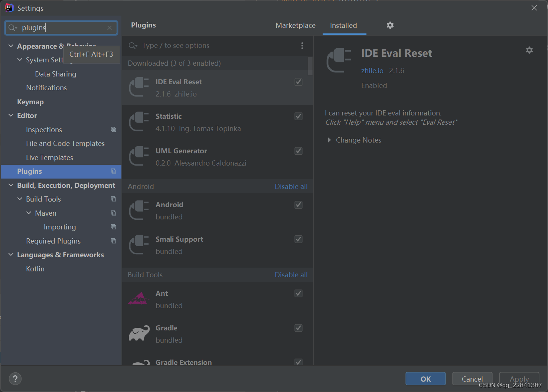The height and width of the screenshot is (392, 548).
Task: Click the UML Generator plug icon
Action: tap(139, 156)
